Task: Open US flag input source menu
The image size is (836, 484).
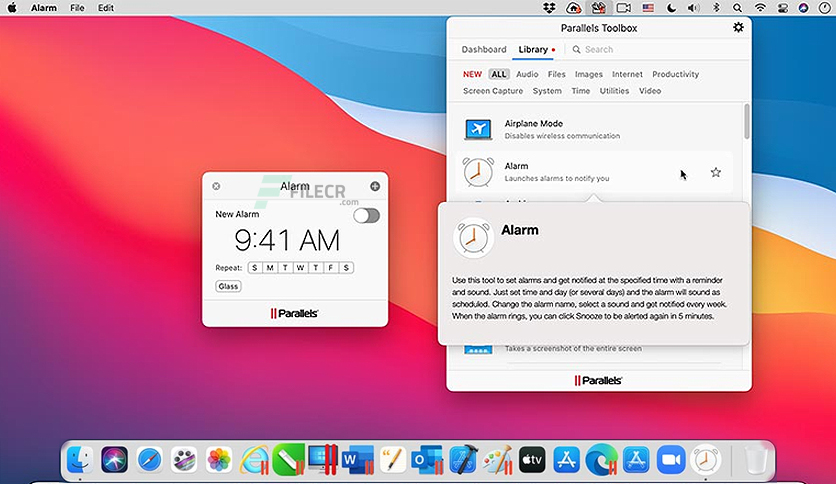Action: 648,7
